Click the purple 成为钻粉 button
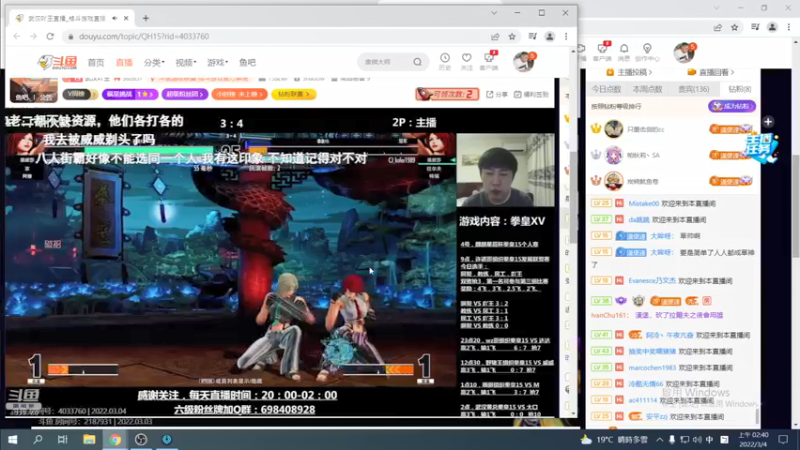The height and width of the screenshot is (450, 800). tap(732, 106)
